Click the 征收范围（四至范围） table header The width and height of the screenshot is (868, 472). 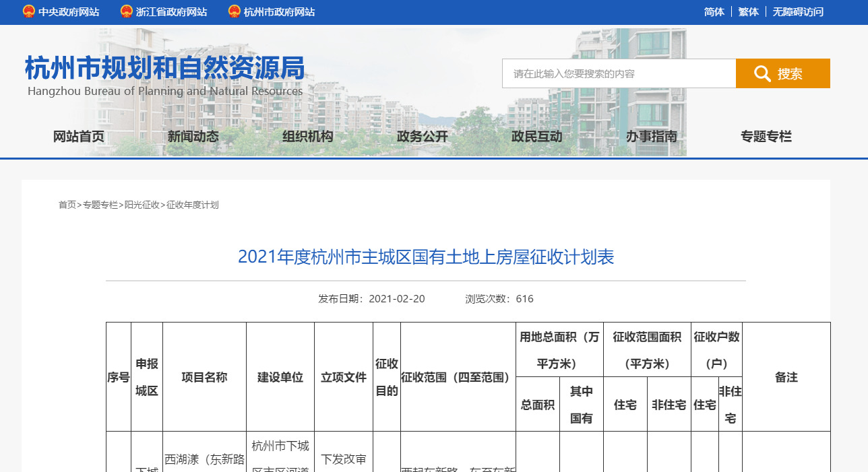pos(458,378)
